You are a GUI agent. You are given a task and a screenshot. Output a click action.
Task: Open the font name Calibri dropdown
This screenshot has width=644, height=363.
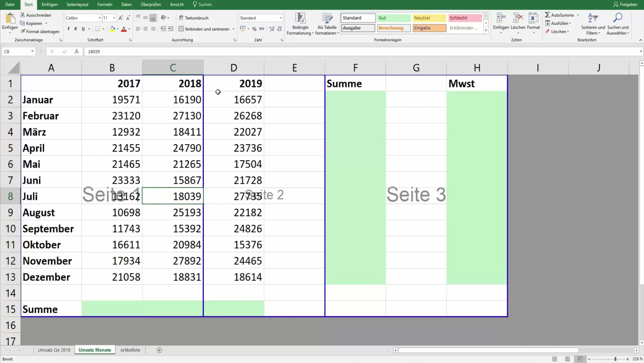click(100, 18)
